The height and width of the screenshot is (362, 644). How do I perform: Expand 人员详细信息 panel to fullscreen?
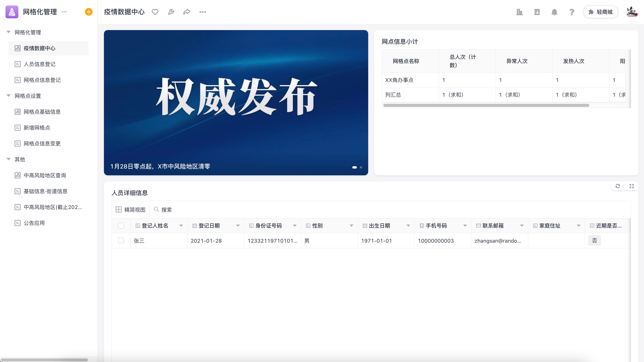pos(632,186)
